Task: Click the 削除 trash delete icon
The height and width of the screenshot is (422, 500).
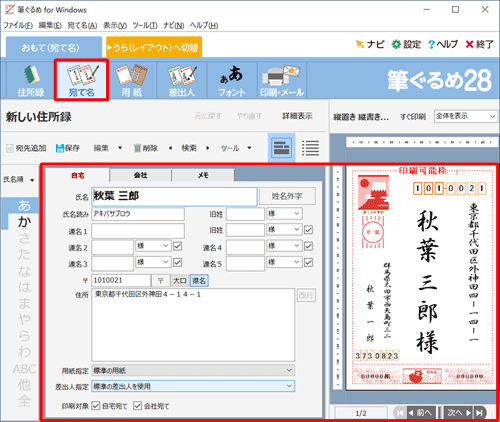Action: coord(146,148)
